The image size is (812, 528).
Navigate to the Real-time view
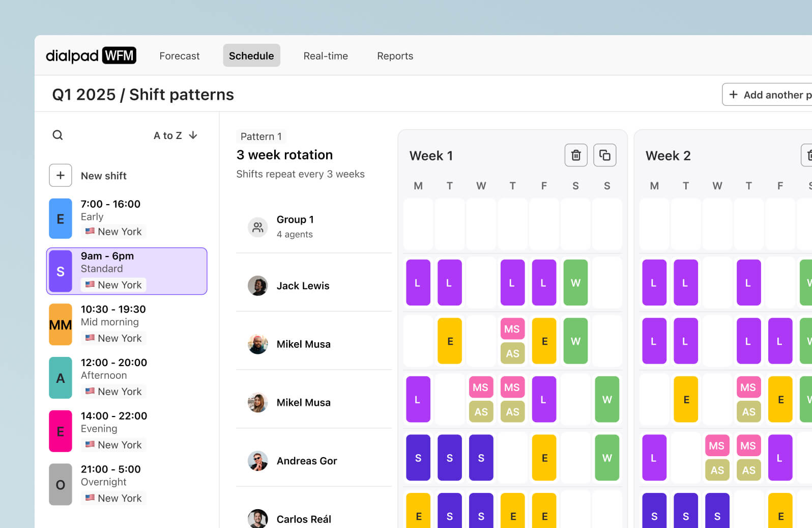(x=326, y=56)
